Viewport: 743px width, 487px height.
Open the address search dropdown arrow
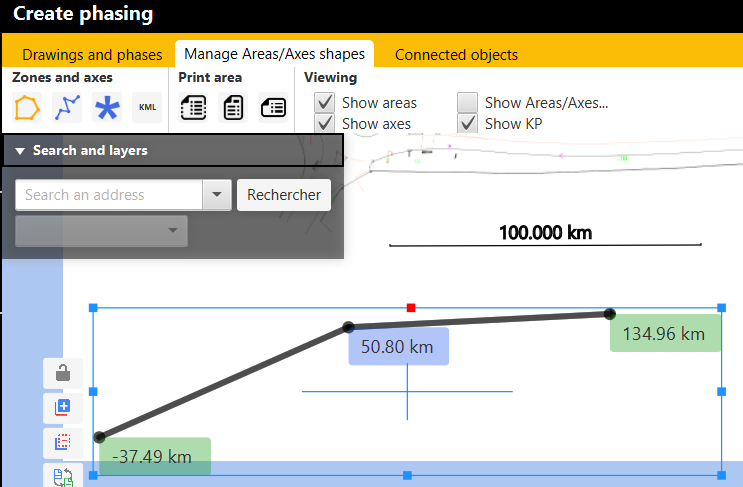point(217,195)
